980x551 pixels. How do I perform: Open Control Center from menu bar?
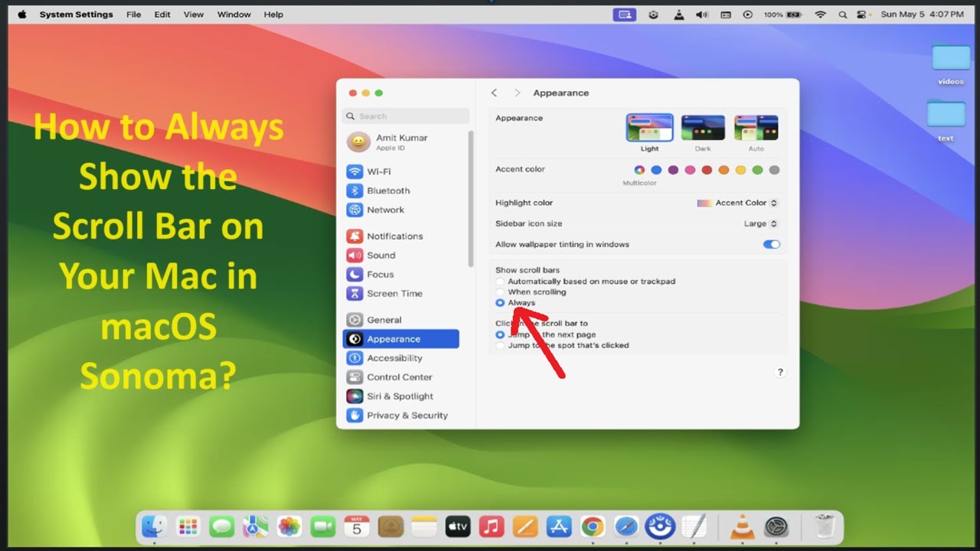[x=863, y=15]
